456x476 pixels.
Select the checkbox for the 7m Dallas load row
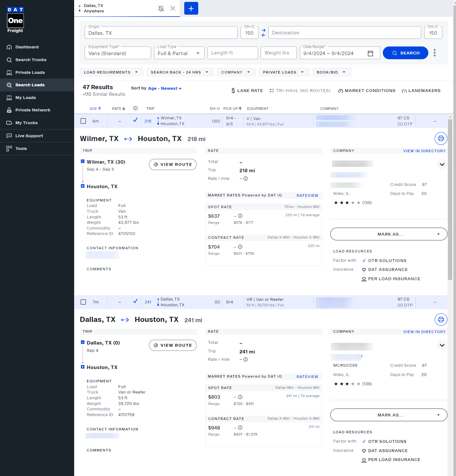tap(83, 302)
